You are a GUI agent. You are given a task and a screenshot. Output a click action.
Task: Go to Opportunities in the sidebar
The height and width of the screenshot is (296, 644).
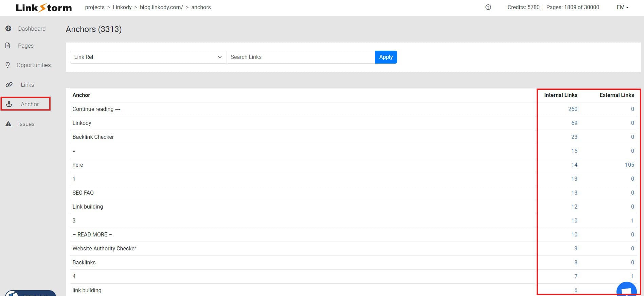coord(34,65)
